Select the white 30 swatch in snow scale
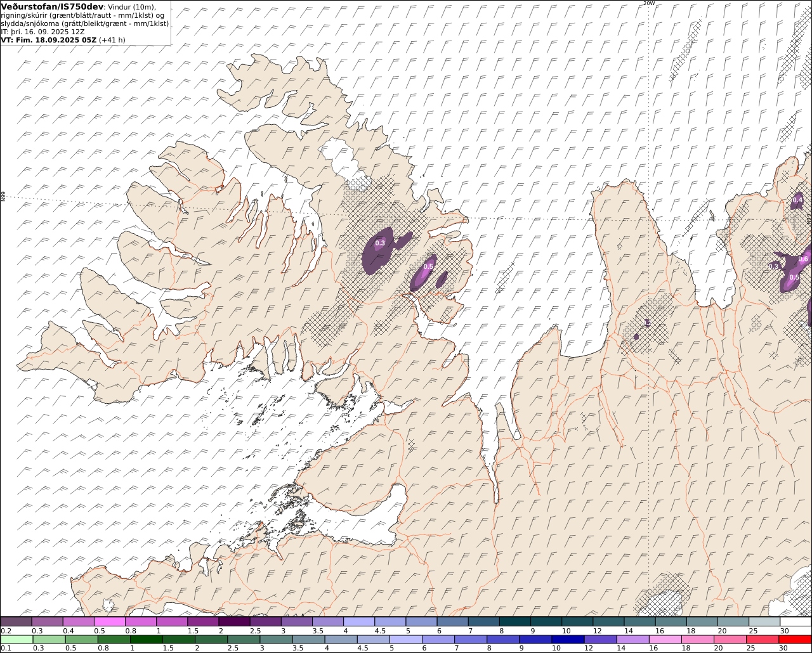812x653 pixels. [x=796, y=621]
